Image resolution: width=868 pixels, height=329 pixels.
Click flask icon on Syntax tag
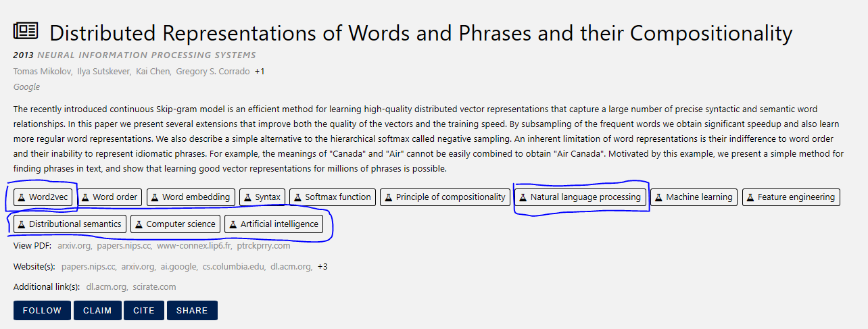click(x=247, y=197)
